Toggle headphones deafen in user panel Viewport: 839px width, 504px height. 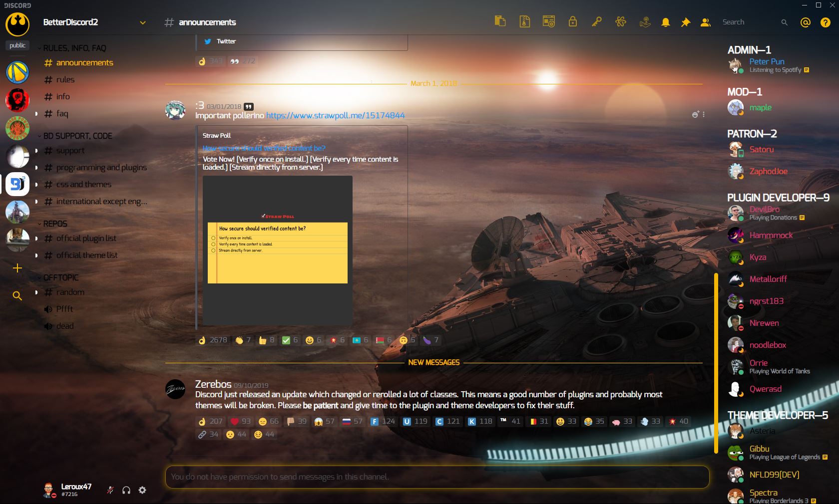[126, 490]
